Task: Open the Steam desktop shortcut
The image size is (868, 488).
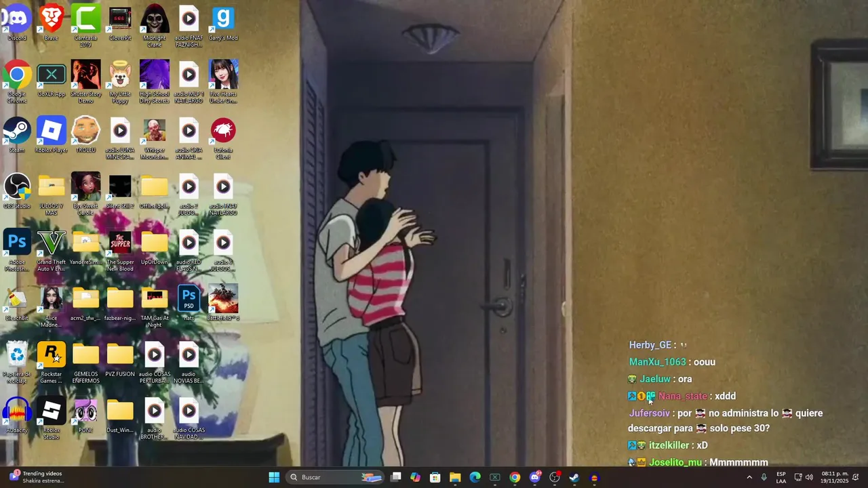Action: coord(17,136)
